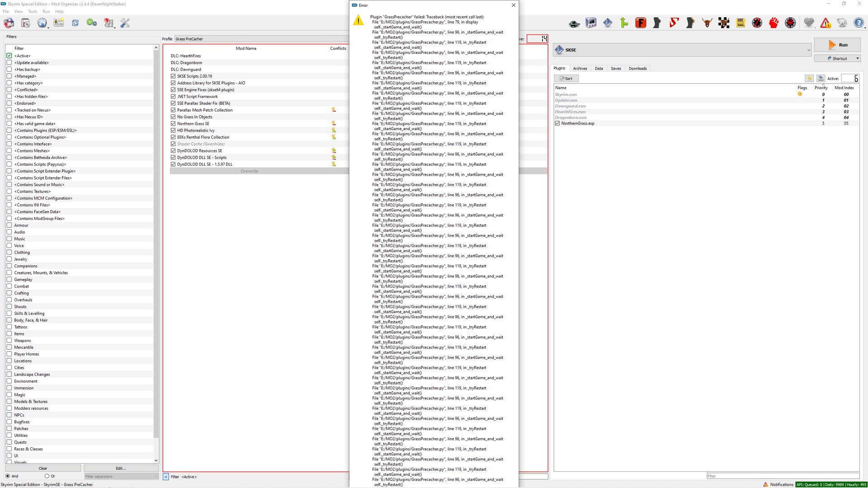Open the profiles ID card icon
Viewport: 868px width, 488px height.
click(x=59, y=23)
